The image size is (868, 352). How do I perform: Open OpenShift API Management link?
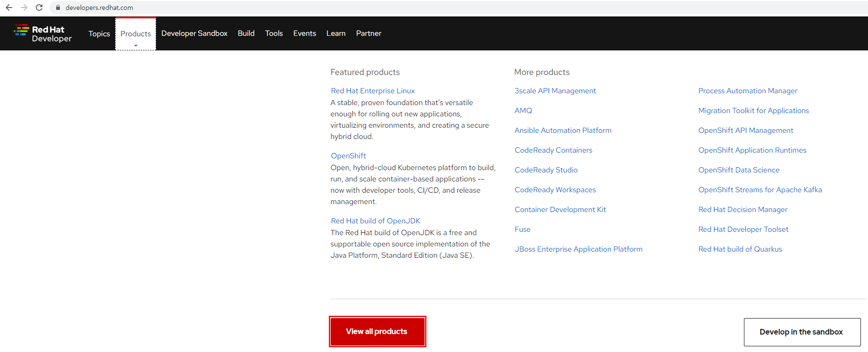746,131
